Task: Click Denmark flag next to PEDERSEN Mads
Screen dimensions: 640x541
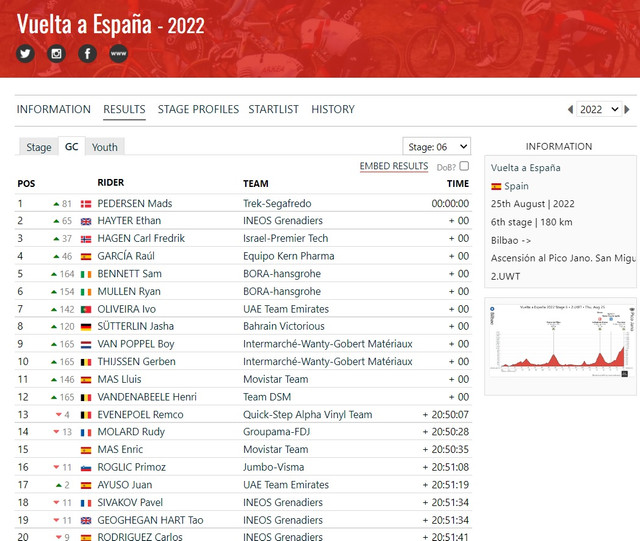Action: coord(86,204)
